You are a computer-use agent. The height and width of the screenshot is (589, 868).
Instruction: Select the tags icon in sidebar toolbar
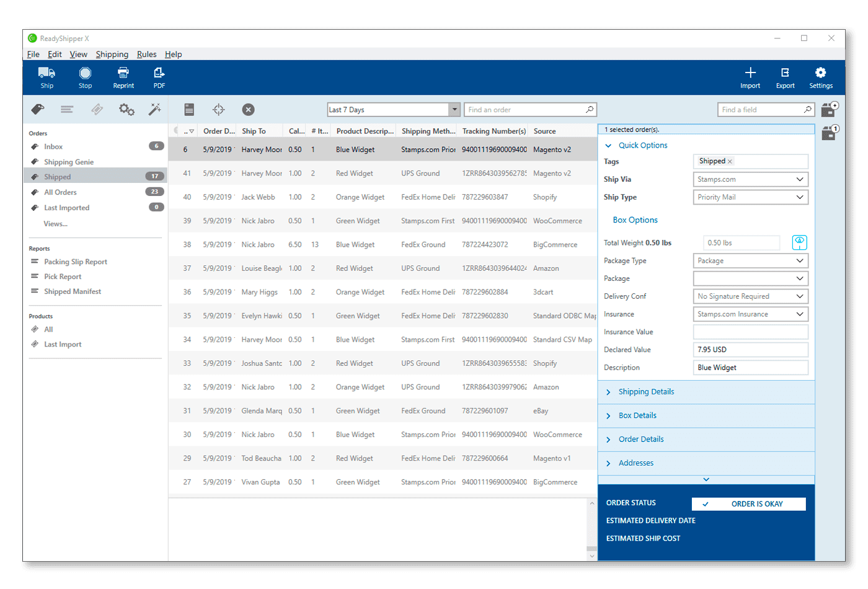point(38,110)
